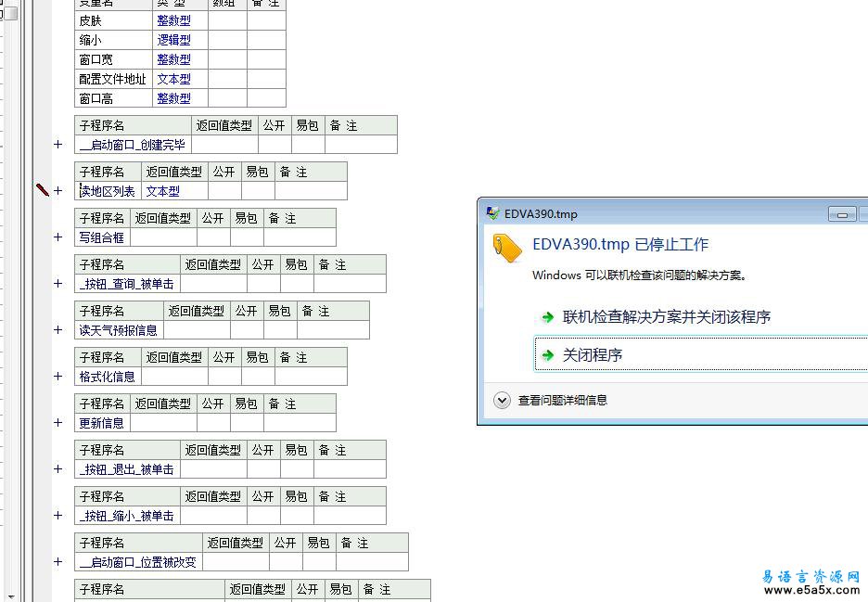Select subroutine name __启动窗口_位置被改变
This screenshot has height=602, width=868.
click(138, 563)
